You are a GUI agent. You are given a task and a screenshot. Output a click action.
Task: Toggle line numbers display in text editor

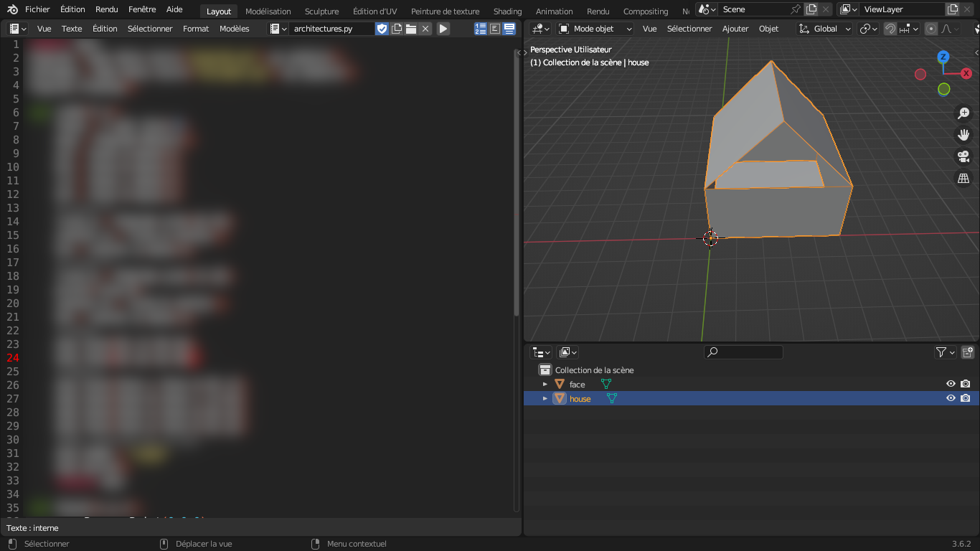tap(481, 29)
